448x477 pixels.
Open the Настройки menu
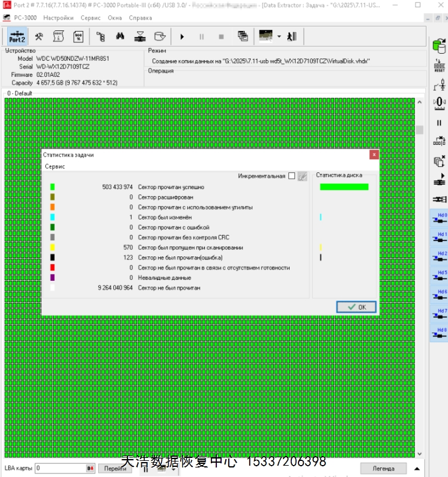pos(58,18)
